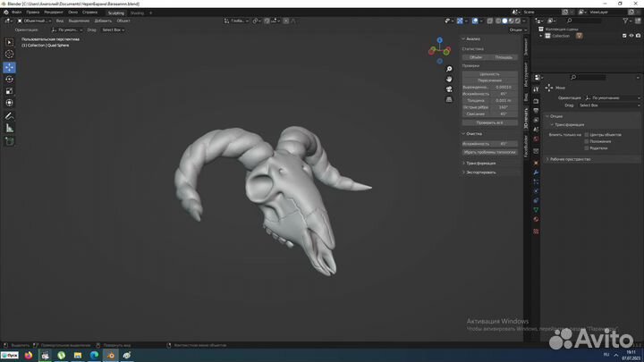Activate the Scale tool
644x362 pixels.
10,90
